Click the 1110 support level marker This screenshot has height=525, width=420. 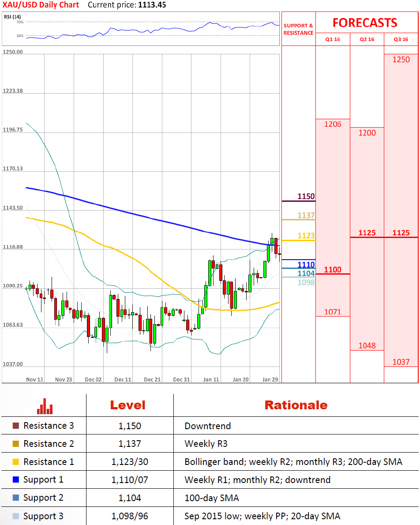coord(306,264)
